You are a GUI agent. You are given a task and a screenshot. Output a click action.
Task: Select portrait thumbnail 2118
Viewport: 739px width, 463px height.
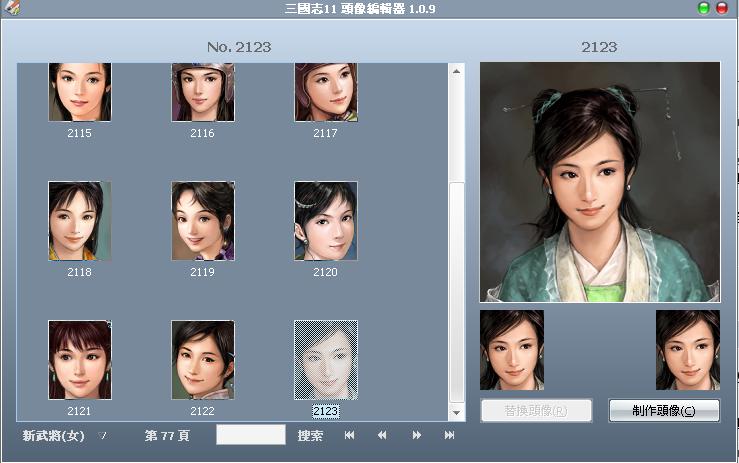pyautogui.click(x=80, y=221)
